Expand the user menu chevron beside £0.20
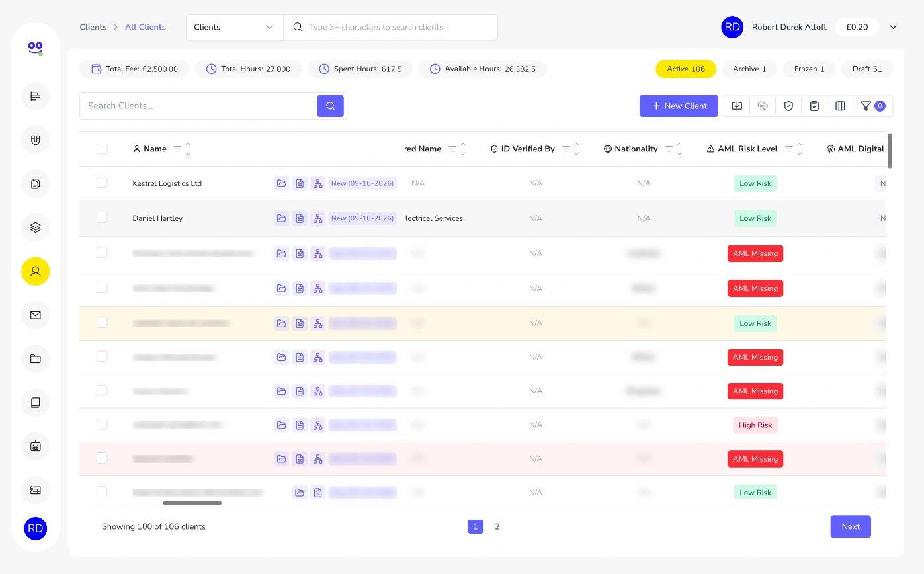 tap(893, 27)
